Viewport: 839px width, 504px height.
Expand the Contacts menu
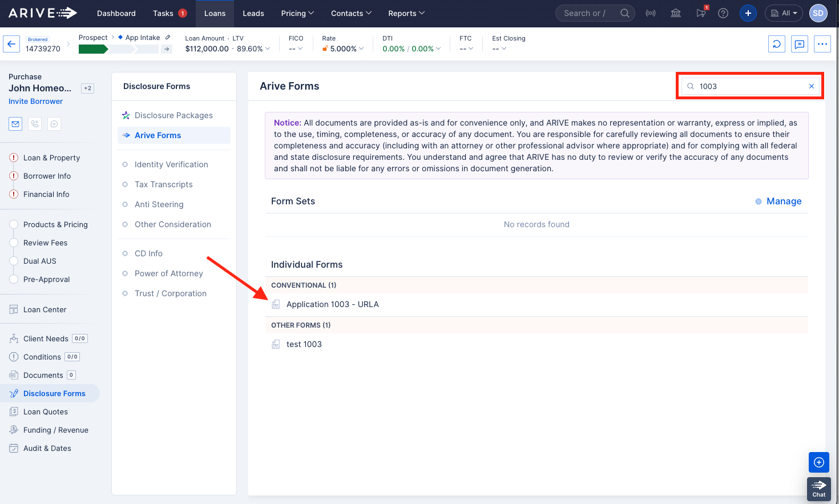click(351, 13)
